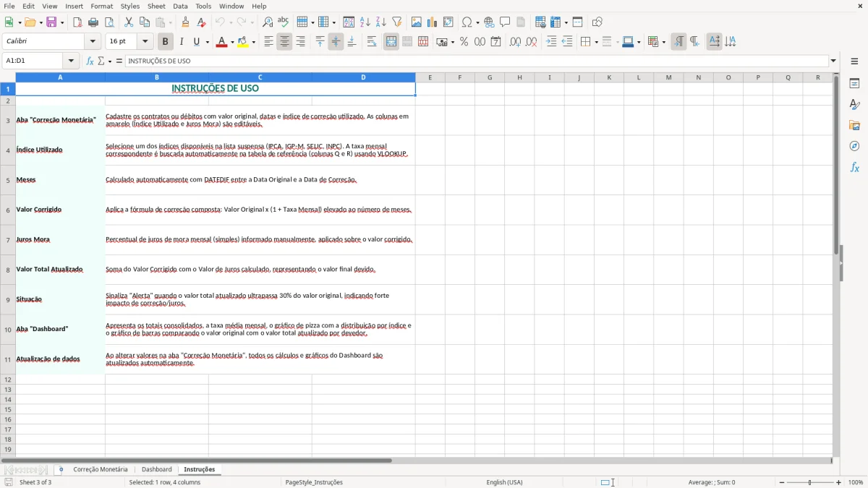
Task: Open Background Color dropdown arrow
Action: [x=253, y=42]
